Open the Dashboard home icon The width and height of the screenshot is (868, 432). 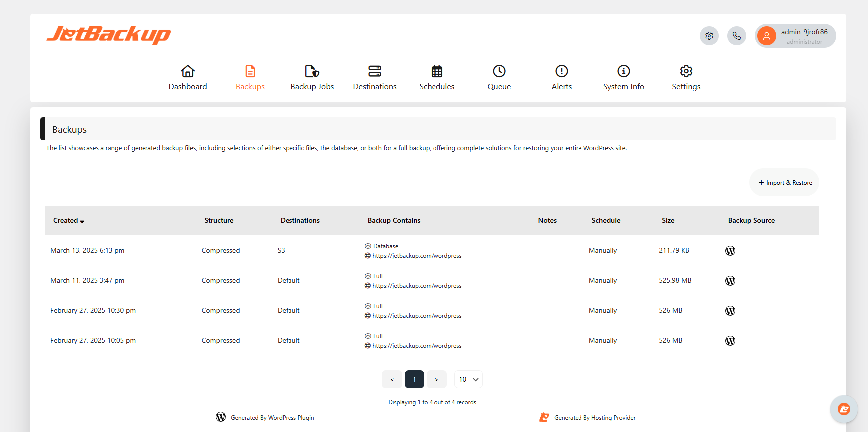click(188, 71)
